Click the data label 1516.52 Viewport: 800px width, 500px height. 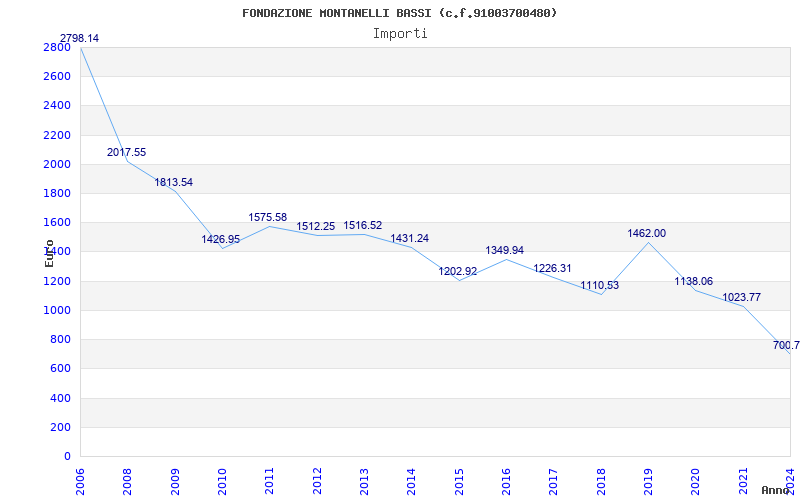[363, 226]
